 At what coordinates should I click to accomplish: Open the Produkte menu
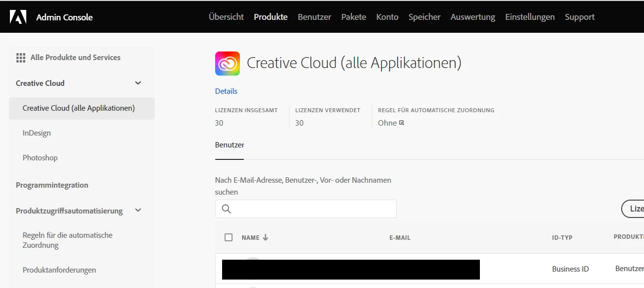click(x=271, y=17)
